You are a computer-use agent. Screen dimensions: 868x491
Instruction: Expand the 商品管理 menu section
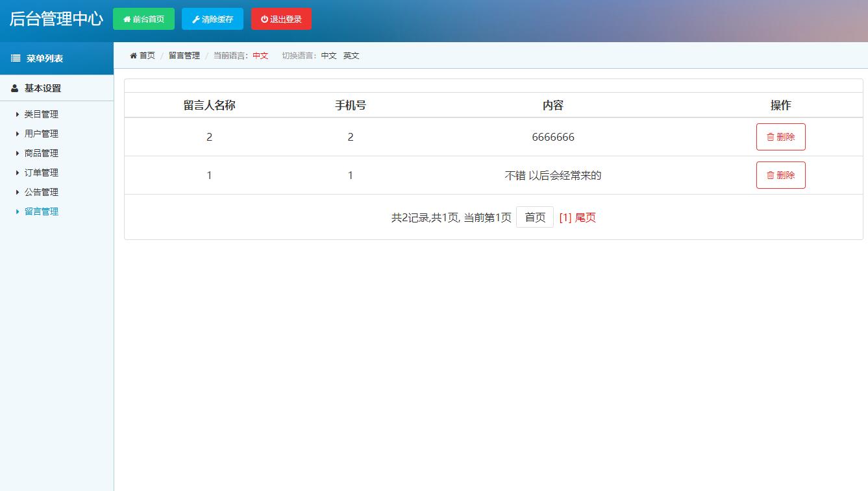click(x=41, y=152)
